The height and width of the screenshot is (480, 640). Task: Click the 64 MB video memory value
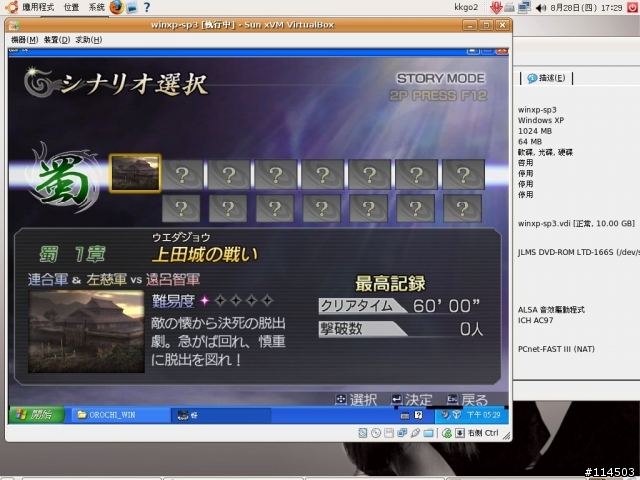click(x=530, y=142)
